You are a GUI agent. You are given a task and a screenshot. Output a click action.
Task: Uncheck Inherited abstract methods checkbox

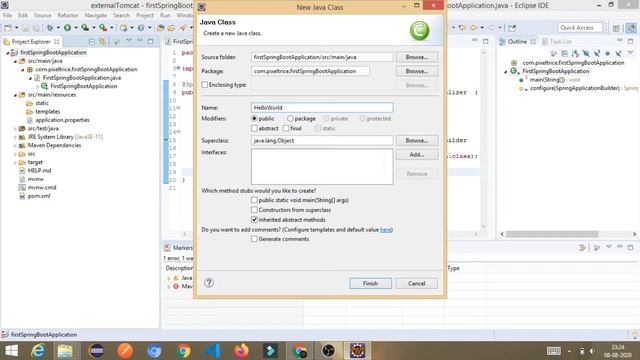pyautogui.click(x=254, y=220)
